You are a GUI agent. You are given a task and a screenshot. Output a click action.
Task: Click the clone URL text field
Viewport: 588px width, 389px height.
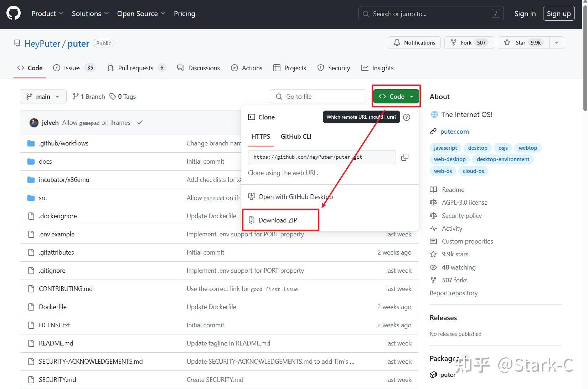(x=322, y=157)
